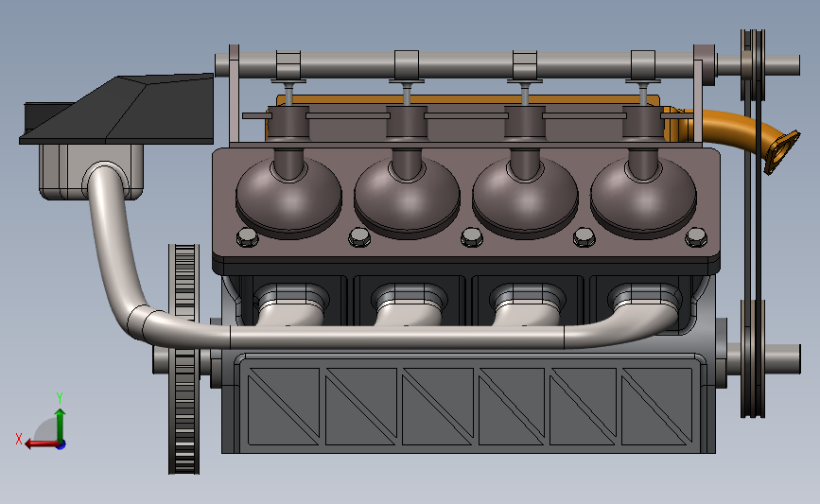Select the ribbed oil pan cover

[469, 404]
